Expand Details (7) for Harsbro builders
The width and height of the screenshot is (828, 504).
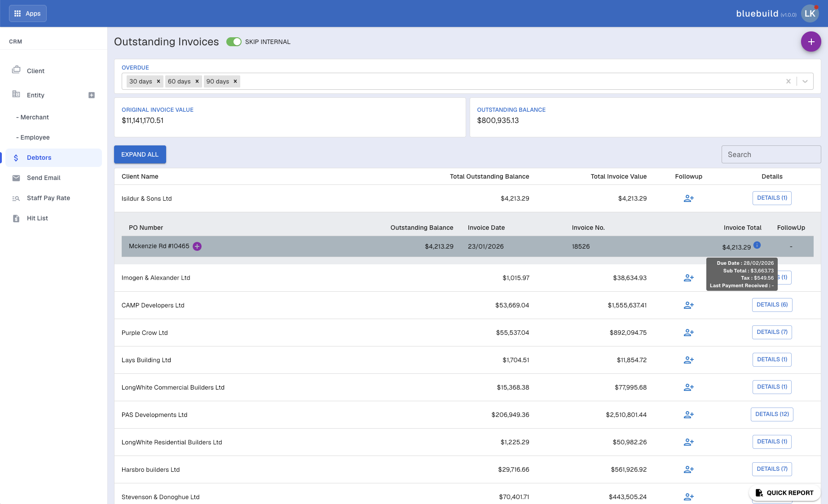pos(772,469)
